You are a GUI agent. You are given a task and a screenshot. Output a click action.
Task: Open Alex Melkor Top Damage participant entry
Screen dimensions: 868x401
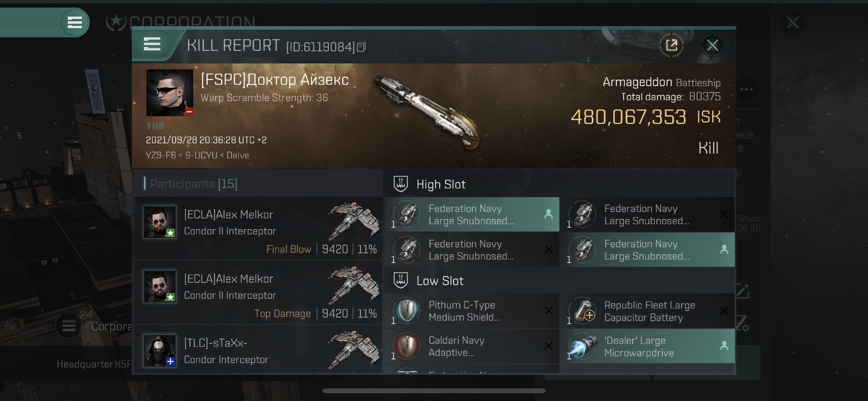point(258,293)
